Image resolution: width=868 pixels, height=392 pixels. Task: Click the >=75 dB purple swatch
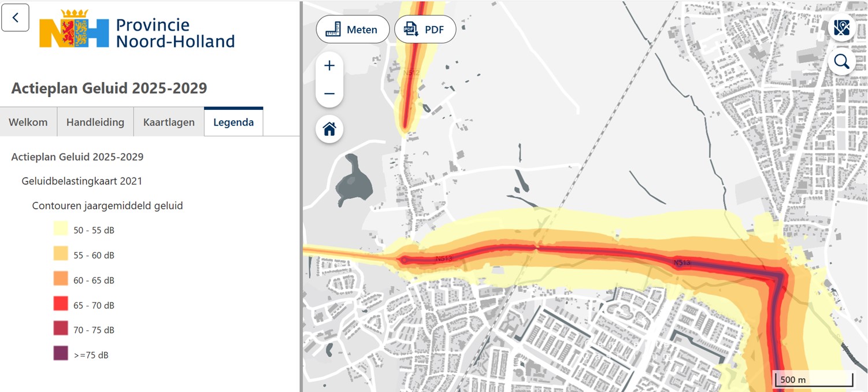[61, 354]
